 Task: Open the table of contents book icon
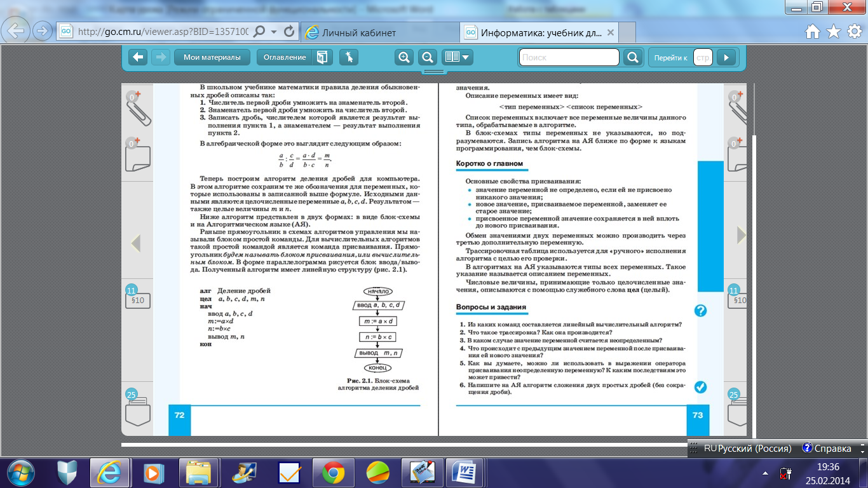tap(322, 57)
